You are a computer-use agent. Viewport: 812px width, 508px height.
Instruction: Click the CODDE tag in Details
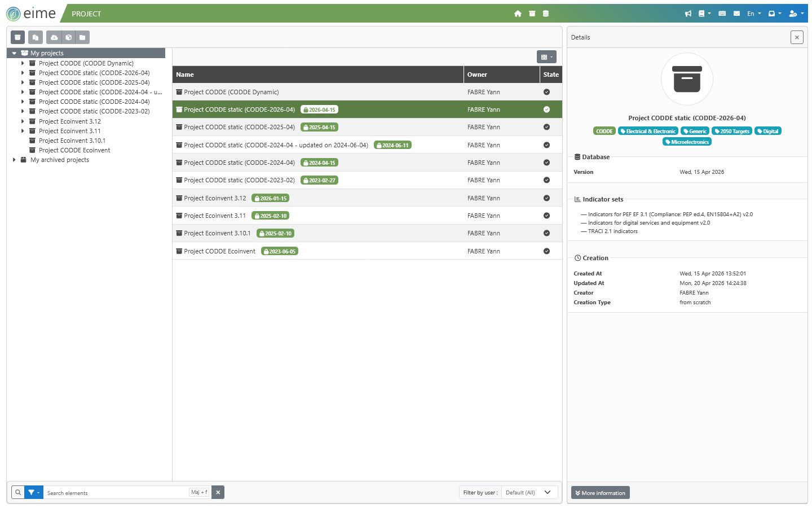click(604, 131)
